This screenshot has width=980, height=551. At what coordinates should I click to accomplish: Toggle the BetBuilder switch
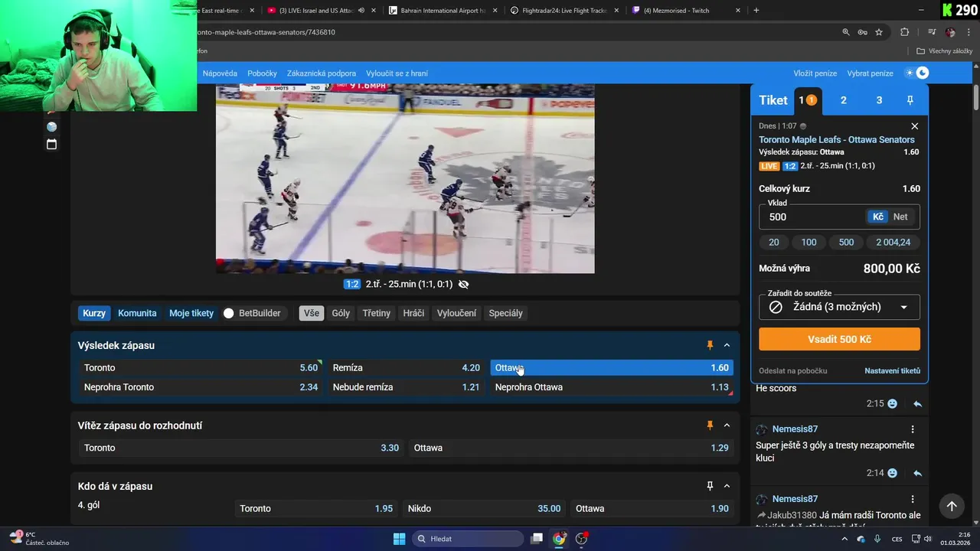[x=228, y=313]
